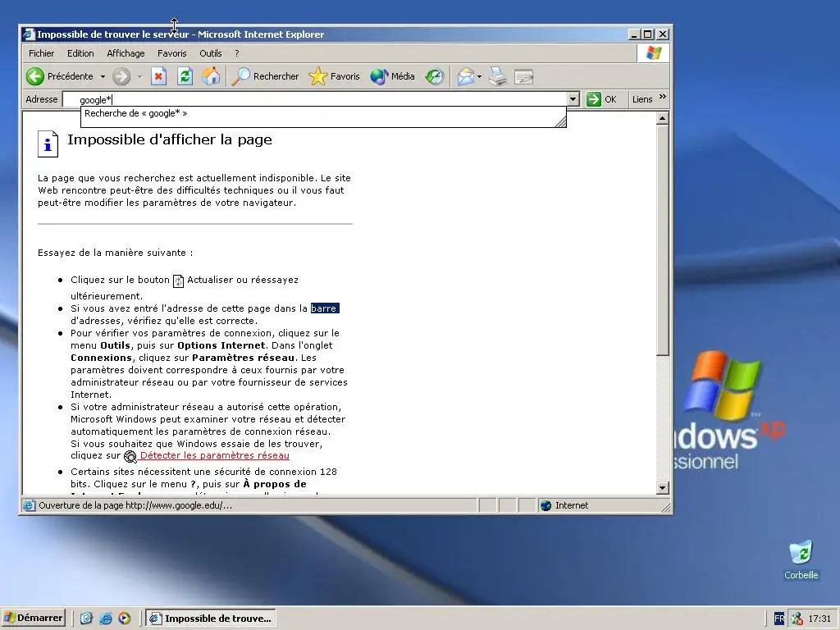Click the Détecter les paramètres réseau link

click(214, 456)
